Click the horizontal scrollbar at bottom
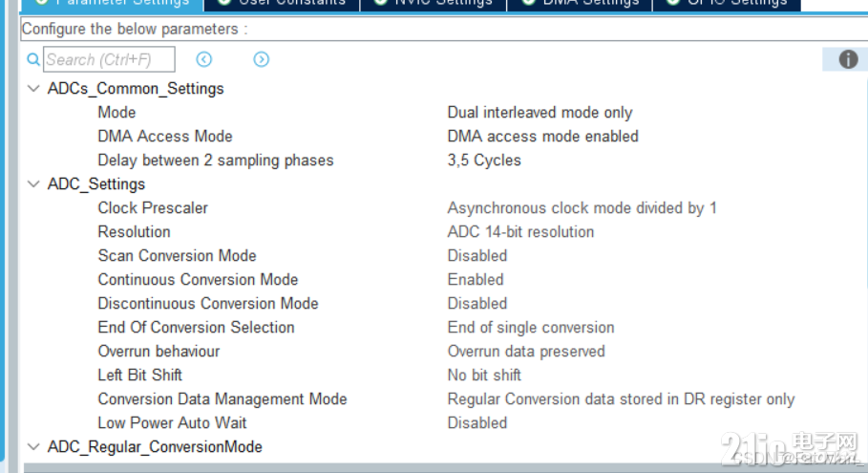Image resolution: width=868 pixels, height=473 pixels. point(445,468)
